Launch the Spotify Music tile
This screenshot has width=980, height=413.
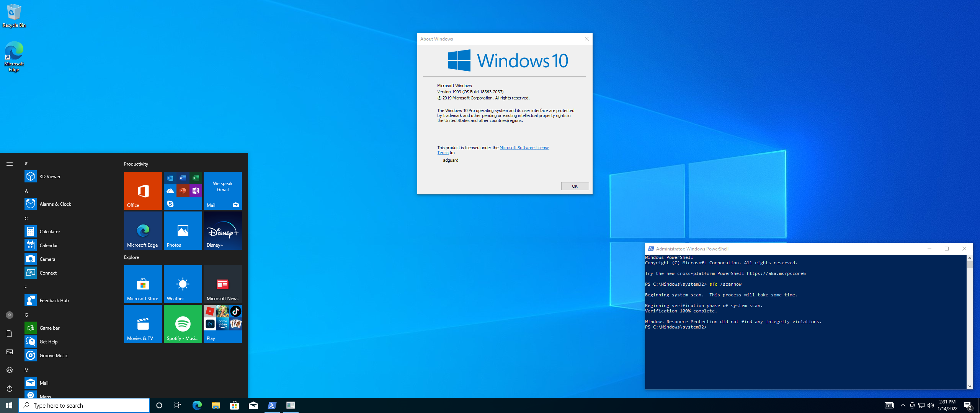183,324
